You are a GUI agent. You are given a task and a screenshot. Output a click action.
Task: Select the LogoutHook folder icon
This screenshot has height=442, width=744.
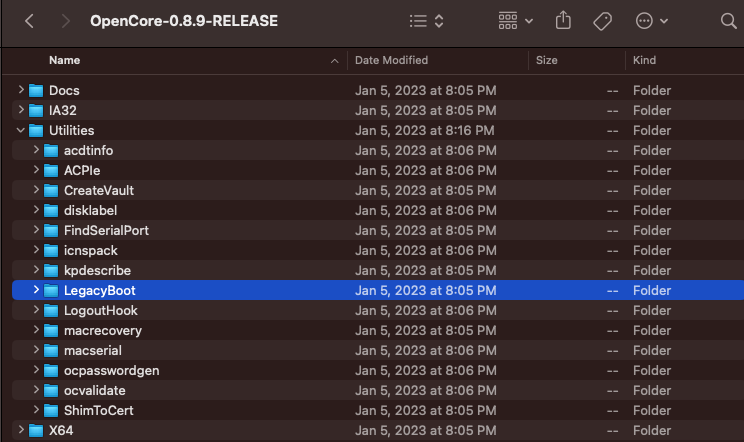click(51, 311)
